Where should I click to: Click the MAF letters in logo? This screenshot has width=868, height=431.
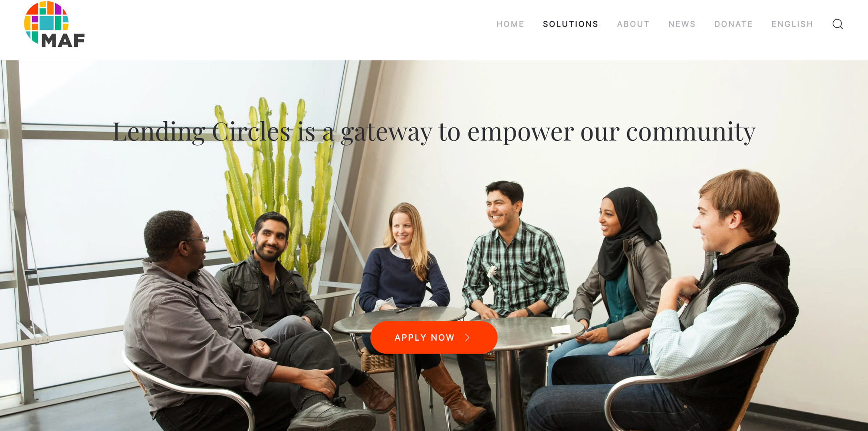click(x=63, y=40)
